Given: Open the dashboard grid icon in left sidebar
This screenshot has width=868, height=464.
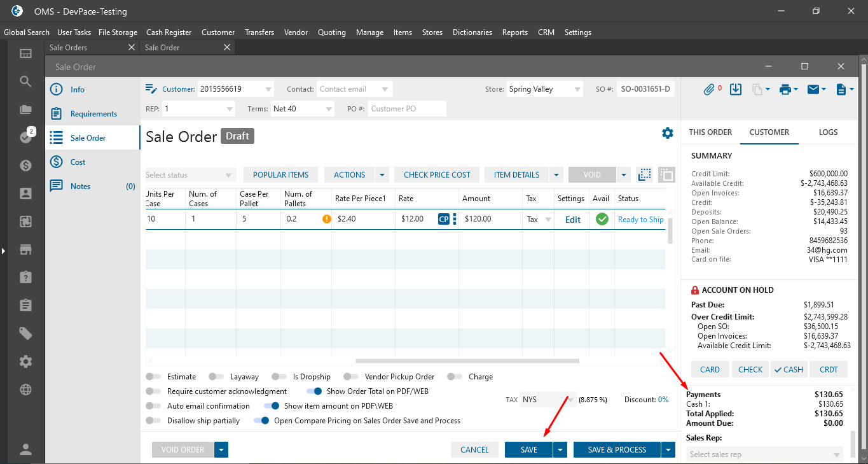Looking at the screenshot, I should point(25,54).
